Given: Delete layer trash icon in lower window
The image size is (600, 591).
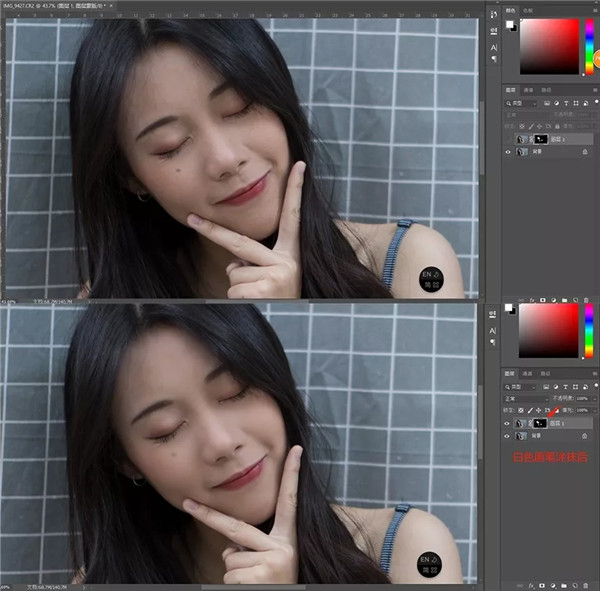Looking at the screenshot, I should pyautogui.click(x=585, y=586).
